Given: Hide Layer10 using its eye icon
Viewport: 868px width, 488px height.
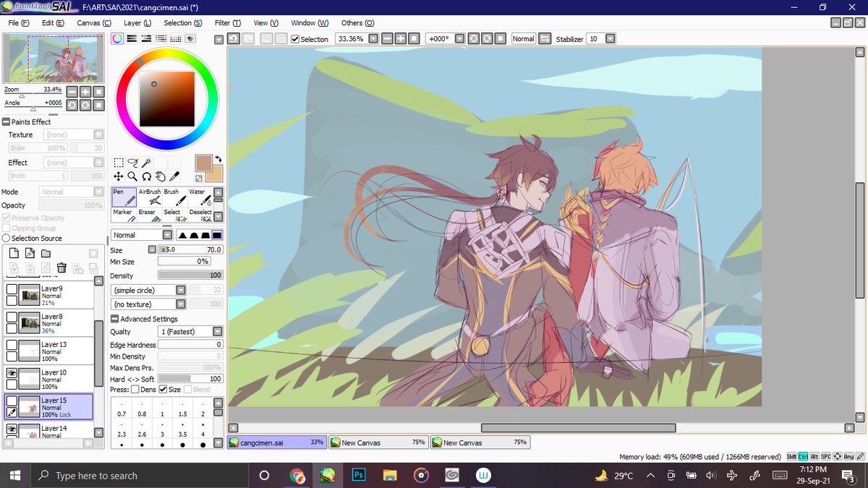Looking at the screenshot, I should click(12, 373).
